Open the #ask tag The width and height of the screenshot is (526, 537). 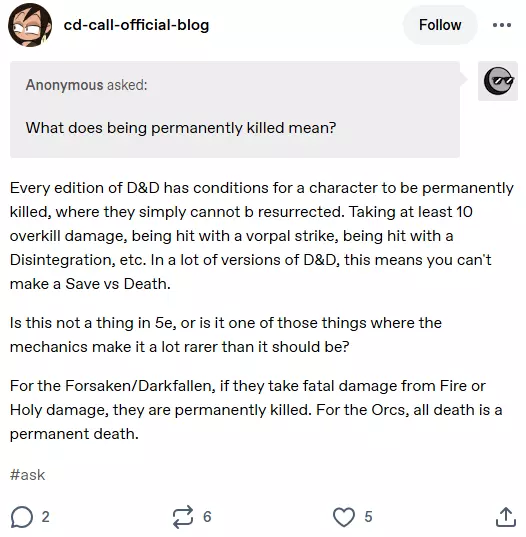click(27, 475)
